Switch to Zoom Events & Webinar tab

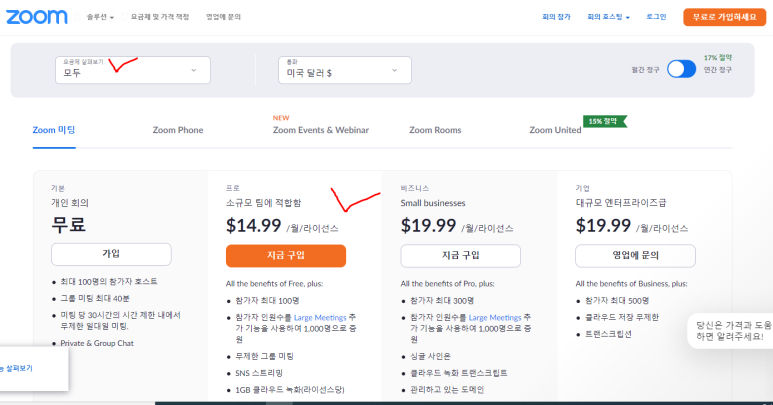(x=321, y=130)
